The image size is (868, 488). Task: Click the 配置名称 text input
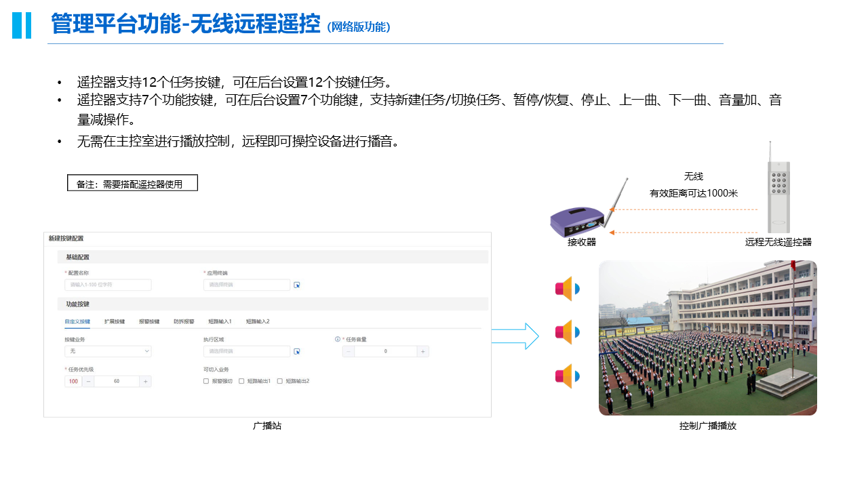click(x=108, y=285)
